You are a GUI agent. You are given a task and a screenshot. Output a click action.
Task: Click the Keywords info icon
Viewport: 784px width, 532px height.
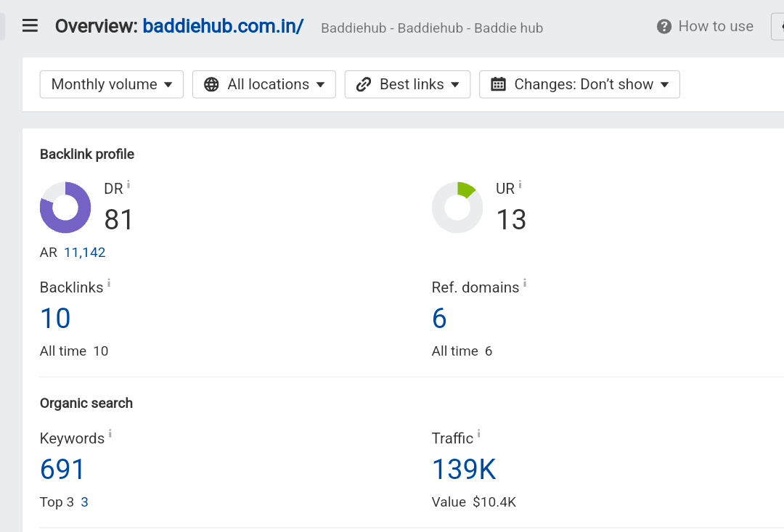click(110, 433)
